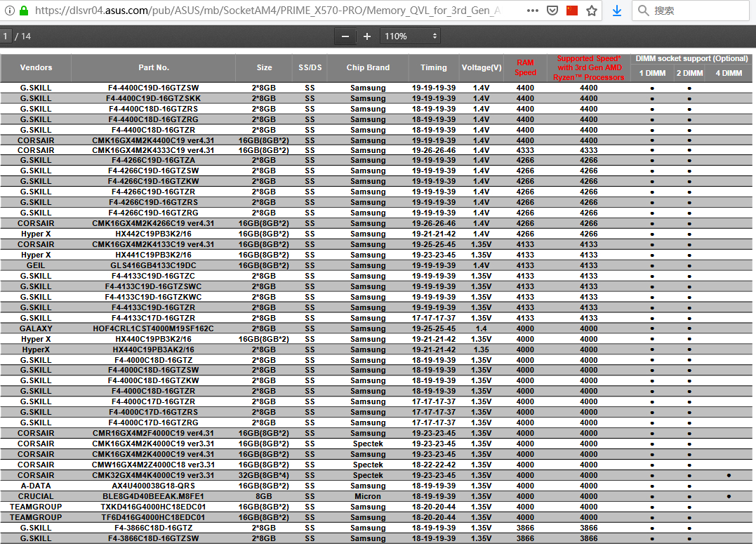The image size is (756, 546).
Task: Select part number AX4U400038G18-QRS
Action: tap(153, 486)
